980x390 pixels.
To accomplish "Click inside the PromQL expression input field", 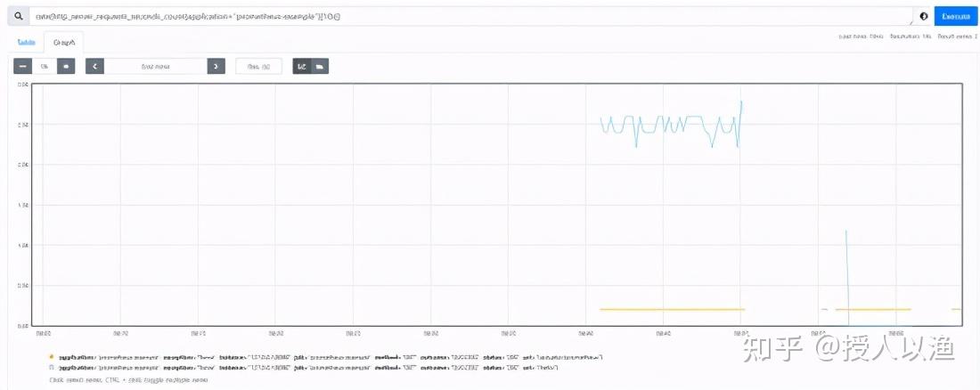I will [x=472, y=16].
